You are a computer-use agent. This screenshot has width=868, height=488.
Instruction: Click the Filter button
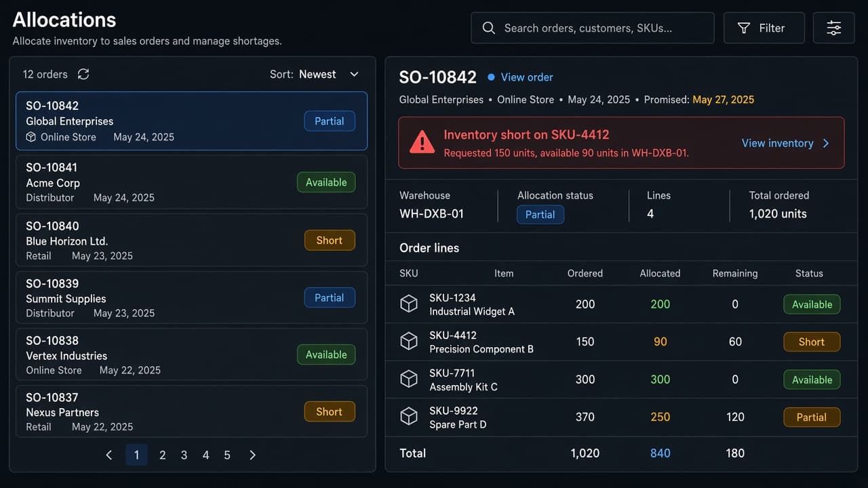tap(764, 28)
